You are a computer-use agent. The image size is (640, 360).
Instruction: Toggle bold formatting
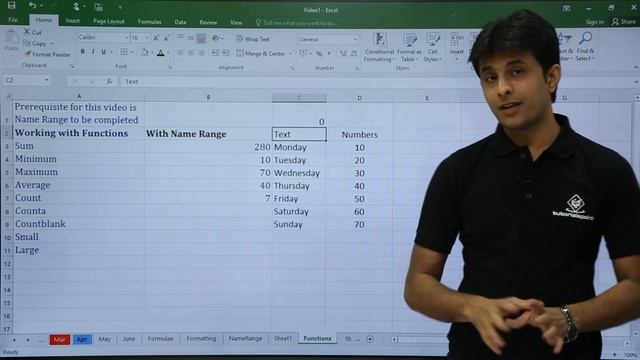click(x=82, y=52)
